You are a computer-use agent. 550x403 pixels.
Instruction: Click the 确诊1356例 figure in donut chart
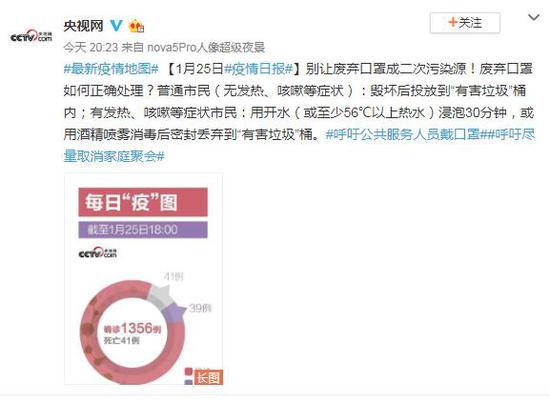click(132, 329)
